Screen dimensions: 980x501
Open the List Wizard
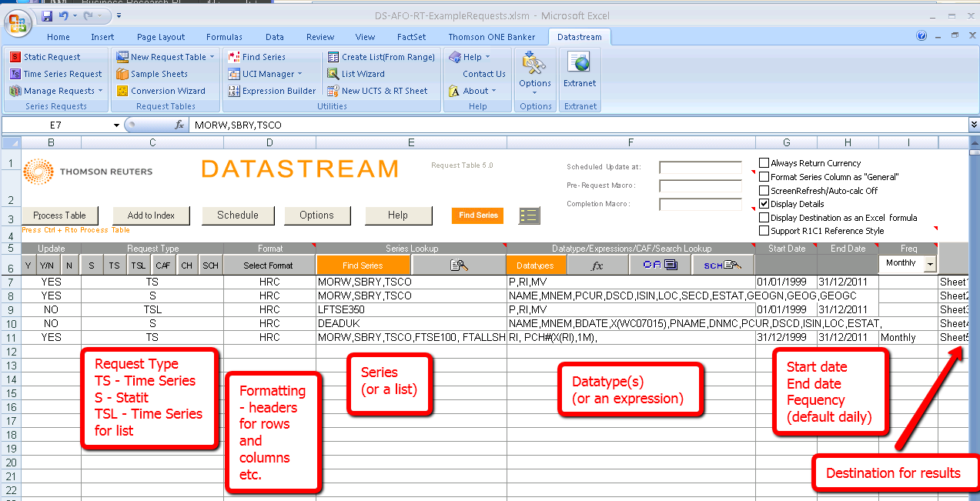[356, 74]
